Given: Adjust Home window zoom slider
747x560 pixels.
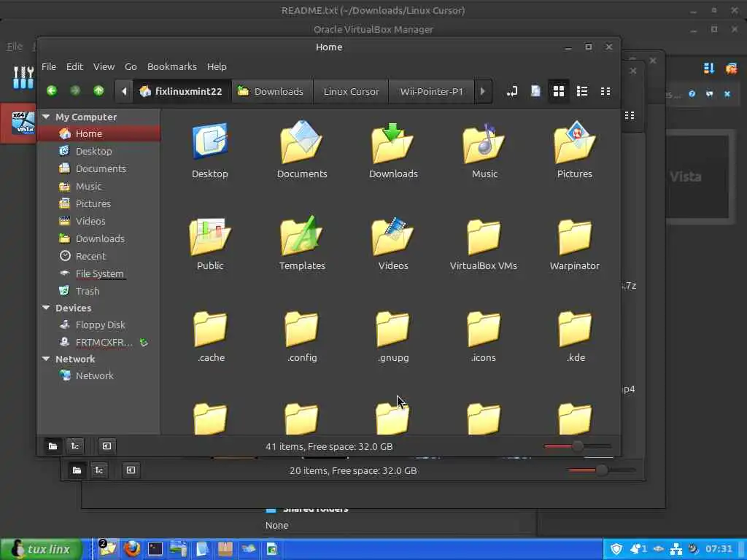Looking at the screenshot, I should point(578,446).
